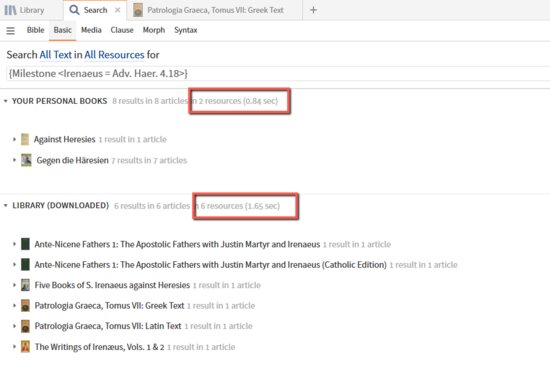Expand Patrologia Graeca Latin Text row

(x=14, y=326)
